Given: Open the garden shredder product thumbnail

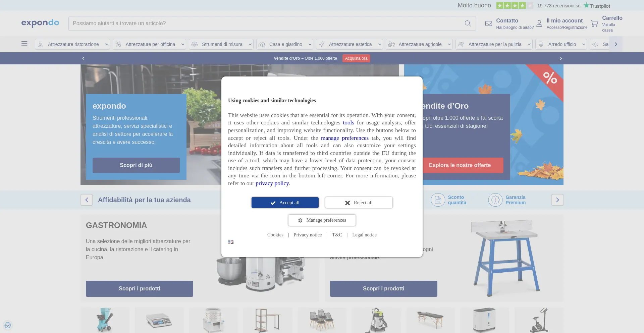Looking at the screenshot, I should click(105, 320).
